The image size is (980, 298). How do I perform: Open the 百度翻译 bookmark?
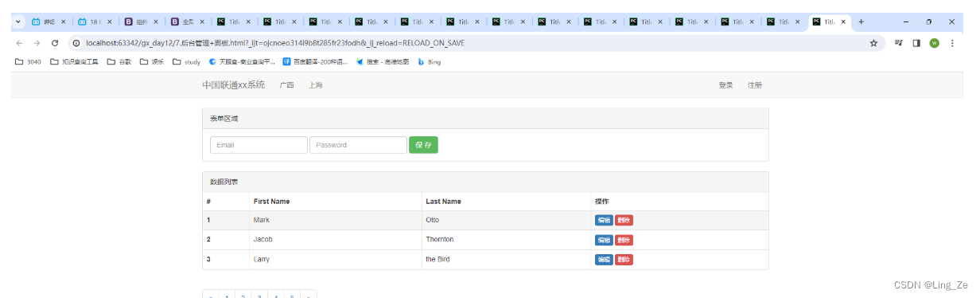click(315, 61)
